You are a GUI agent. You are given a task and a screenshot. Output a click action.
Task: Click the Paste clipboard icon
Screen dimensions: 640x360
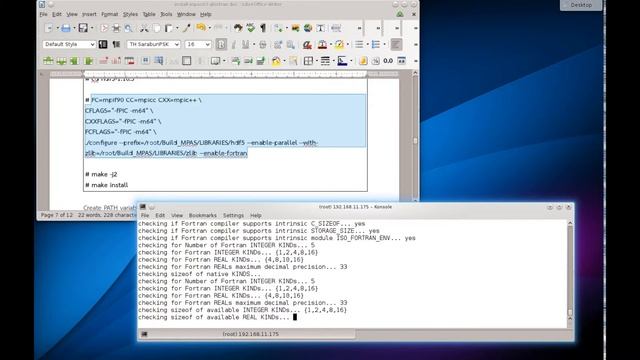click(168, 28)
